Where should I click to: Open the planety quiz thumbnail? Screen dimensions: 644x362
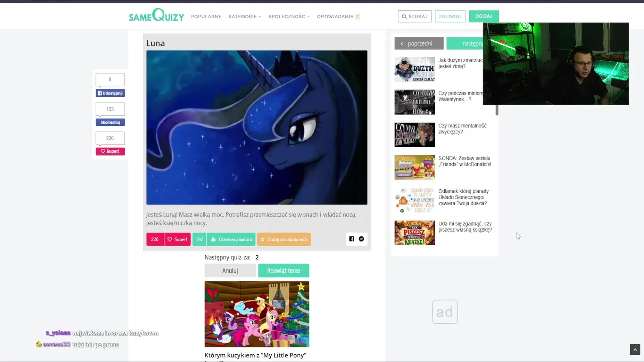[x=415, y=200]
